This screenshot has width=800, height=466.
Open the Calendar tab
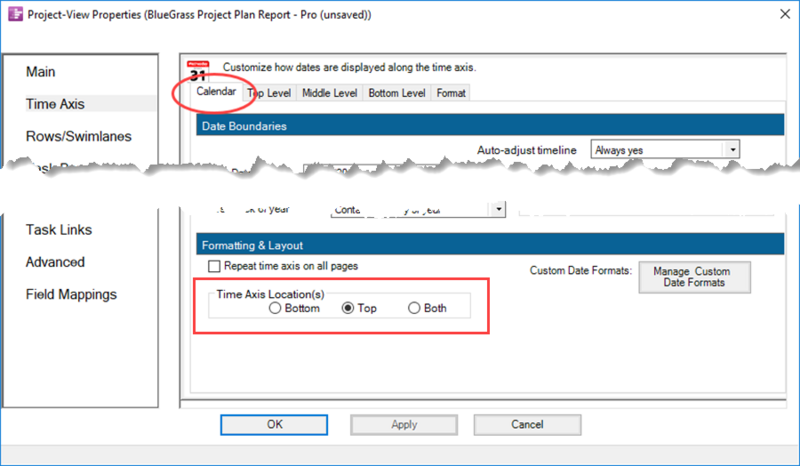216,91
